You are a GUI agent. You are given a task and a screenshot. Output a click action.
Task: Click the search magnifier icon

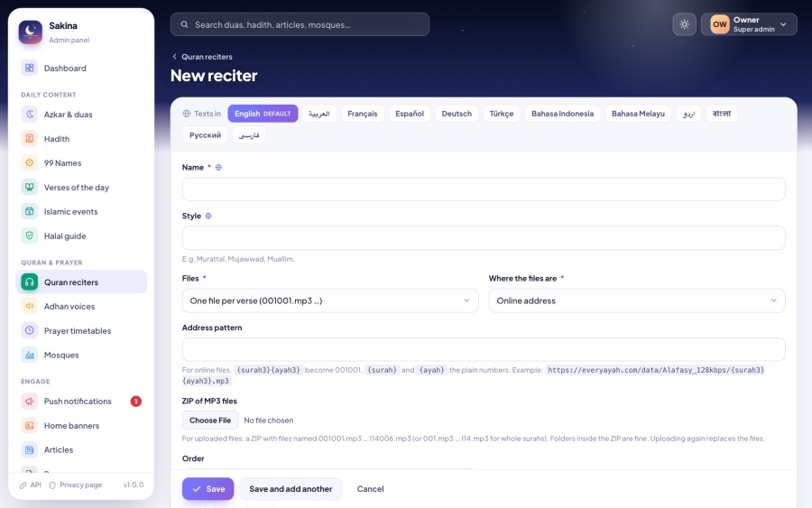pos(184,24)
